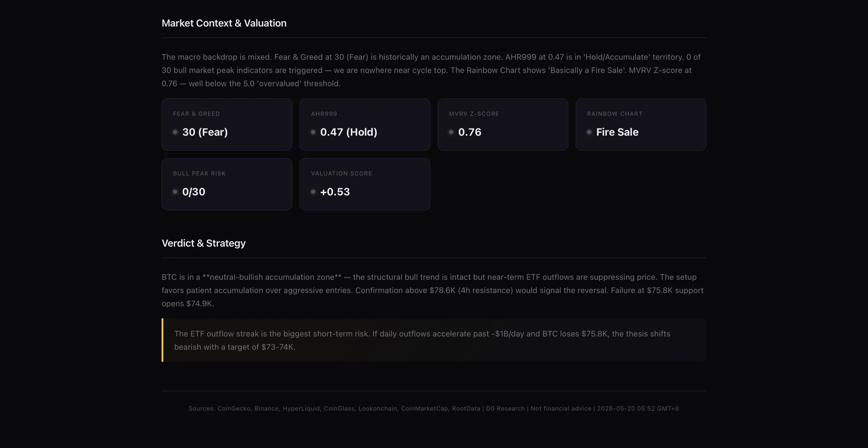Click the macro backdrop paragraph text
The width and height of the screenshot is (868, 448).
point(431,70)
